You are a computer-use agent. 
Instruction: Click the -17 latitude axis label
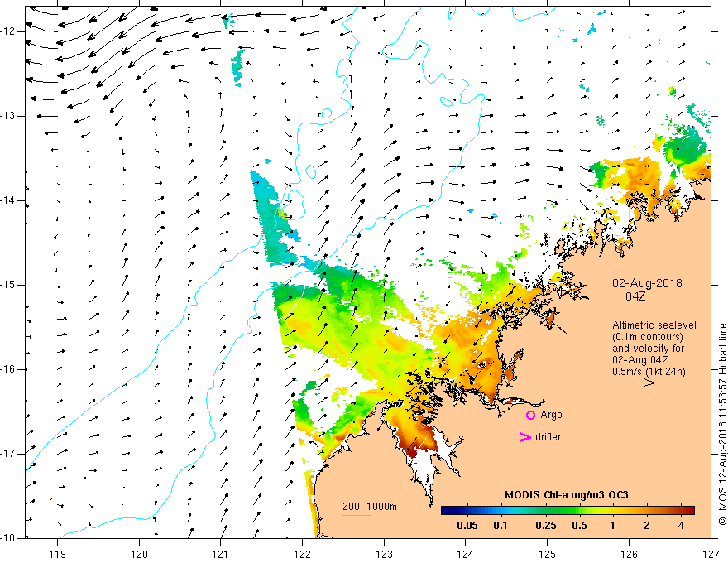[x=9, y=454]
